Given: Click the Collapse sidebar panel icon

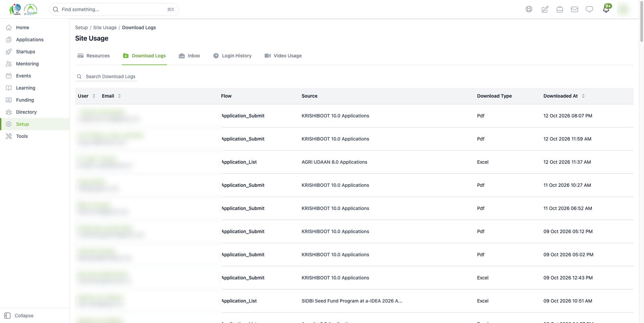Looking at the screenshot, I should (7, 316).
